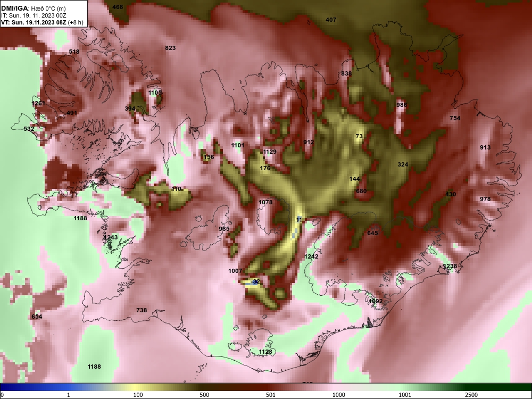The image size is (532, 399).
Task: Select the 986 map label
Action: [402, 105]
